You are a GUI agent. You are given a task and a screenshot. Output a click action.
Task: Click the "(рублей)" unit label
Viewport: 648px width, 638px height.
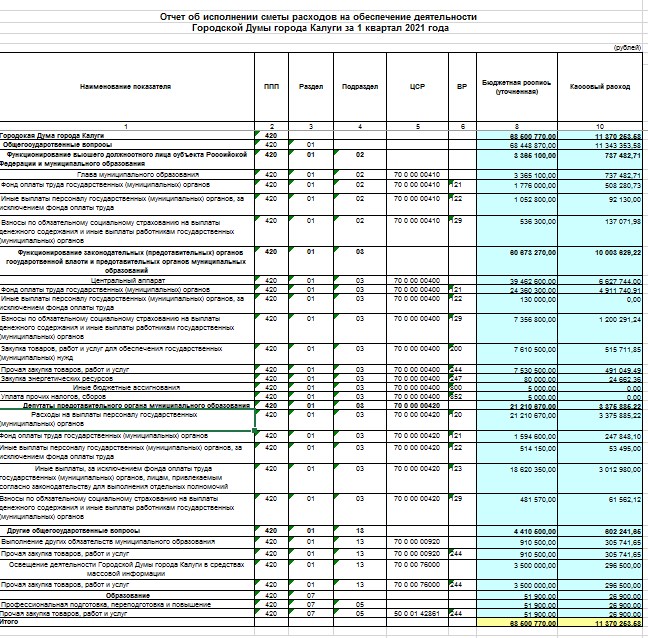(624, 48)
